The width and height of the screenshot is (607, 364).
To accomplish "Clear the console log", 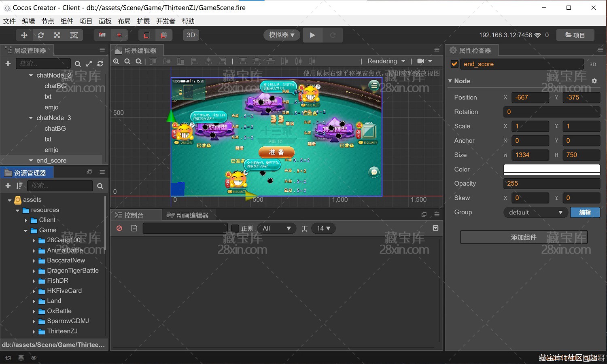I will [119, 229].
